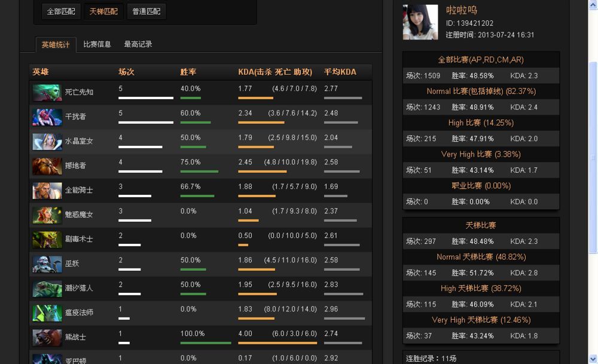Click the 剧毒术士 hero icon
This screenshot has width=598, height=364.
tap(47, 240)
